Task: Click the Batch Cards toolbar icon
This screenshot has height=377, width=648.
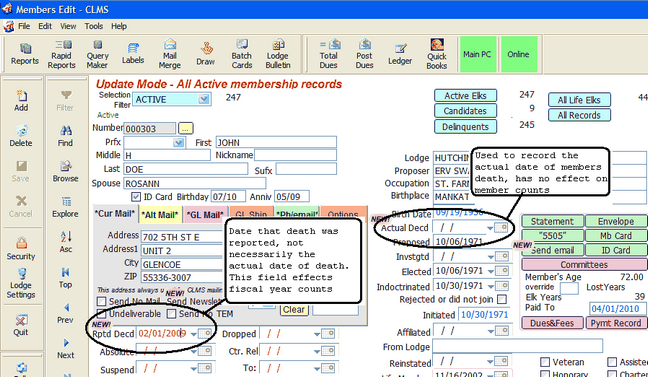Action: pos(242,54)
